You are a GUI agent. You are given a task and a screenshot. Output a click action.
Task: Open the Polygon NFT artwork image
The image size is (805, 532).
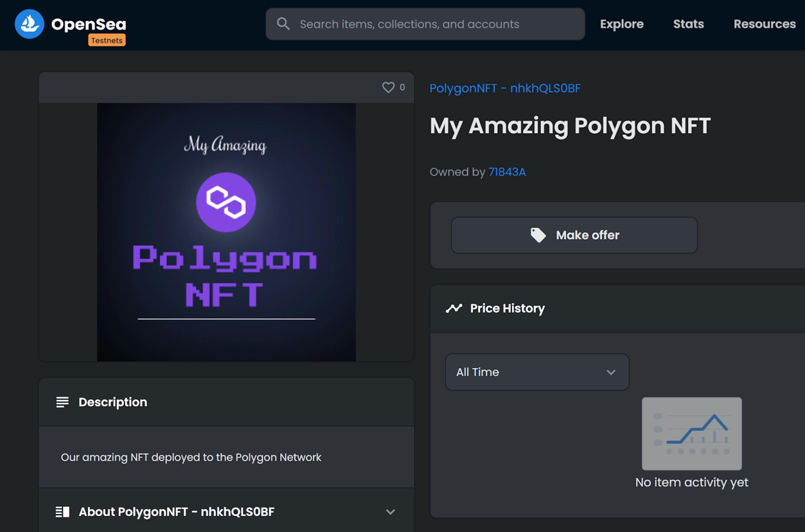click(226, 232)
